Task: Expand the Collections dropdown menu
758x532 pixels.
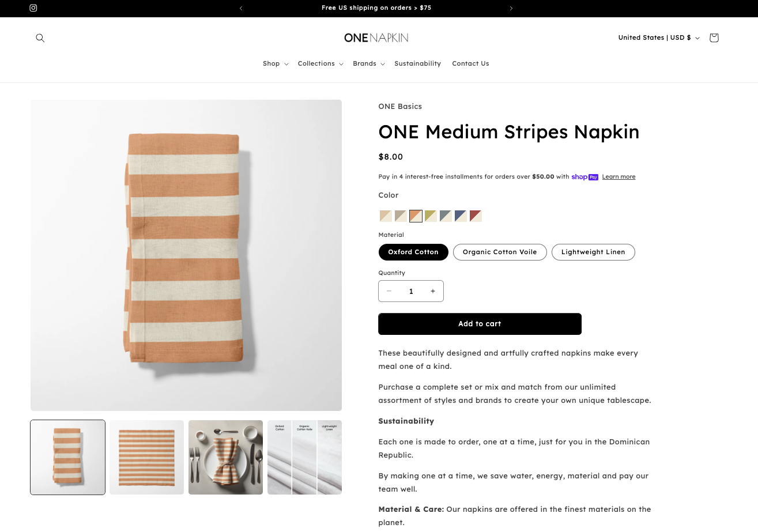Action: [x=320, y=63]
